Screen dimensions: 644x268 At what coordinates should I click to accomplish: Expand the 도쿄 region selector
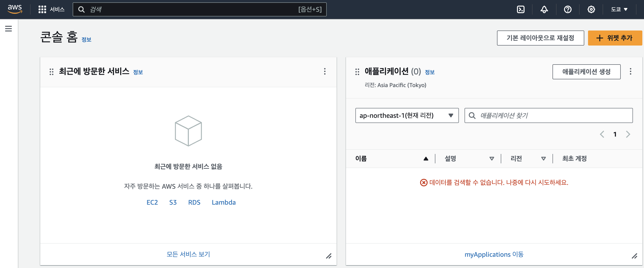(619, 9)
